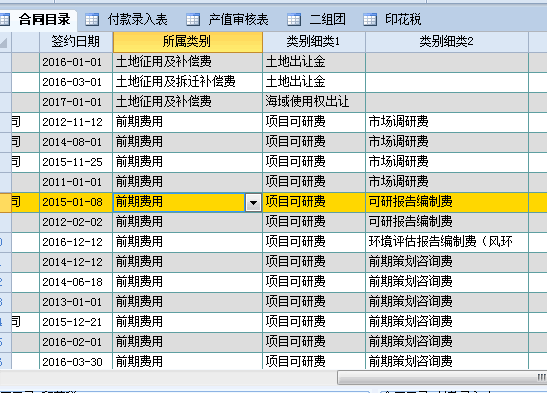Click the table icon beside 产值审核表
This screenshot has width=547, height=393.
(193, 20)
